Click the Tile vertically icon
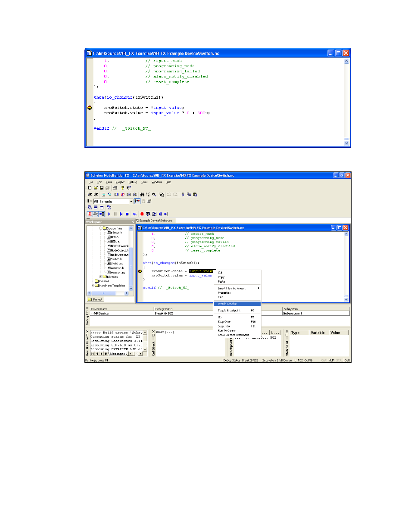This screenshot has height=532, width=411. tap(102, 208)
